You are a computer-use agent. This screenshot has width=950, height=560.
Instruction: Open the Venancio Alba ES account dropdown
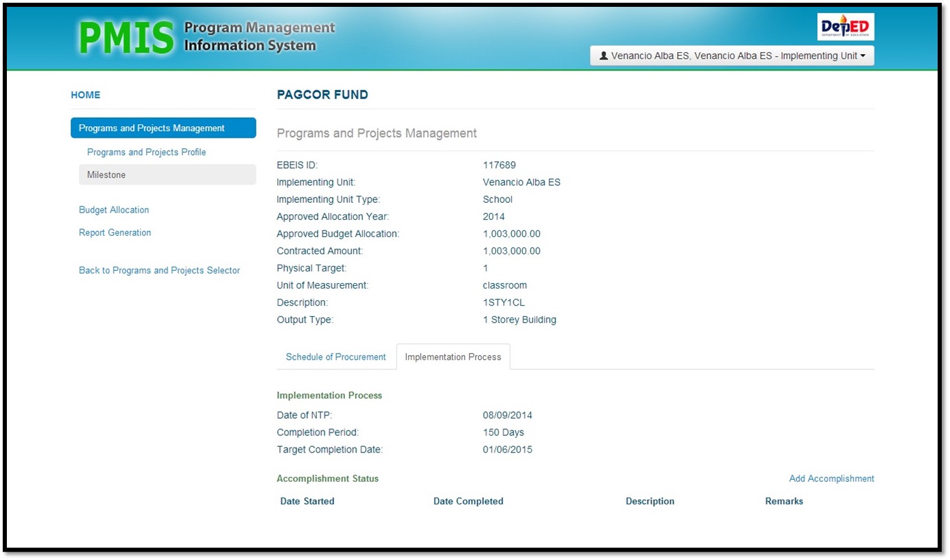[x=732, y=56]
